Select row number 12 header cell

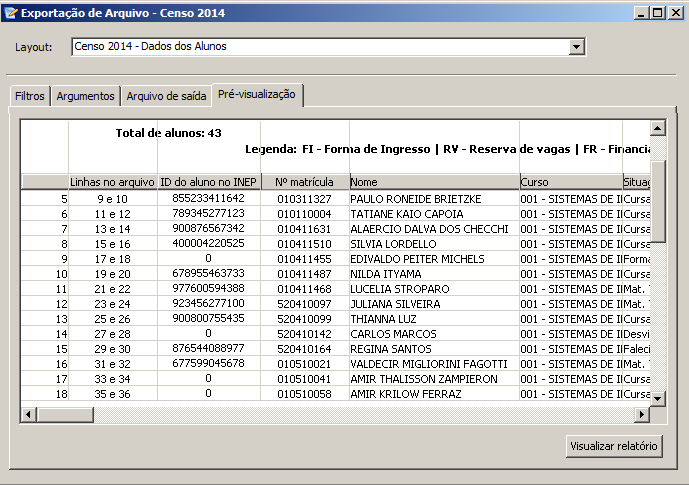click(44, 304)
